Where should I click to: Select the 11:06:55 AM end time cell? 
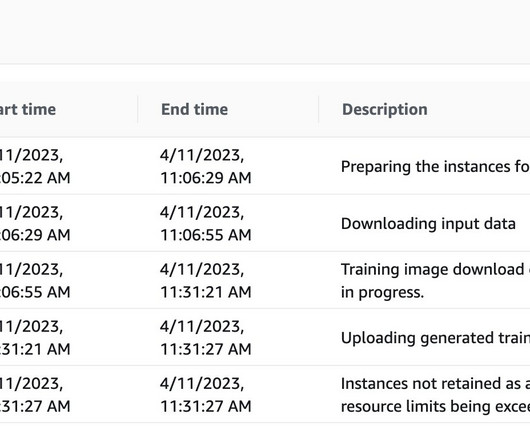click(206, 223)
